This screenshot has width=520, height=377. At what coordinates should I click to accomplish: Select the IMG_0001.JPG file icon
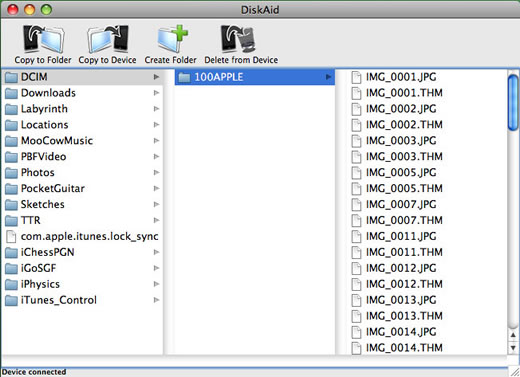click(356, 77)
